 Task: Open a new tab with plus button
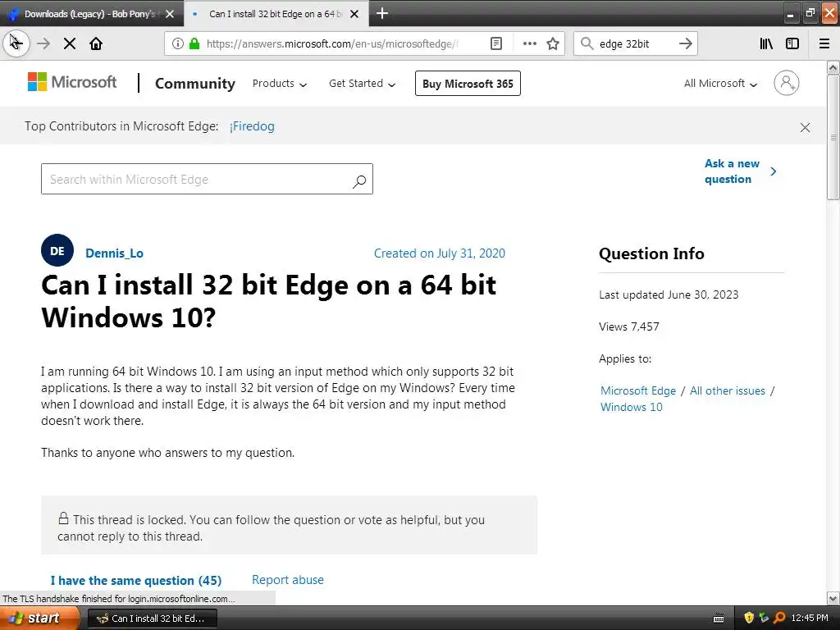pos(382,13)
